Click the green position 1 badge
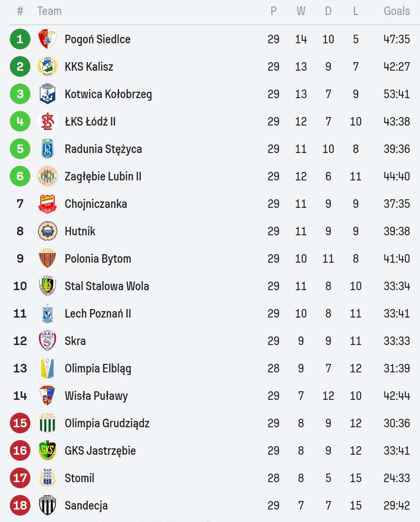This screenshot has width=420, height=522. click(x=20, y=39)
